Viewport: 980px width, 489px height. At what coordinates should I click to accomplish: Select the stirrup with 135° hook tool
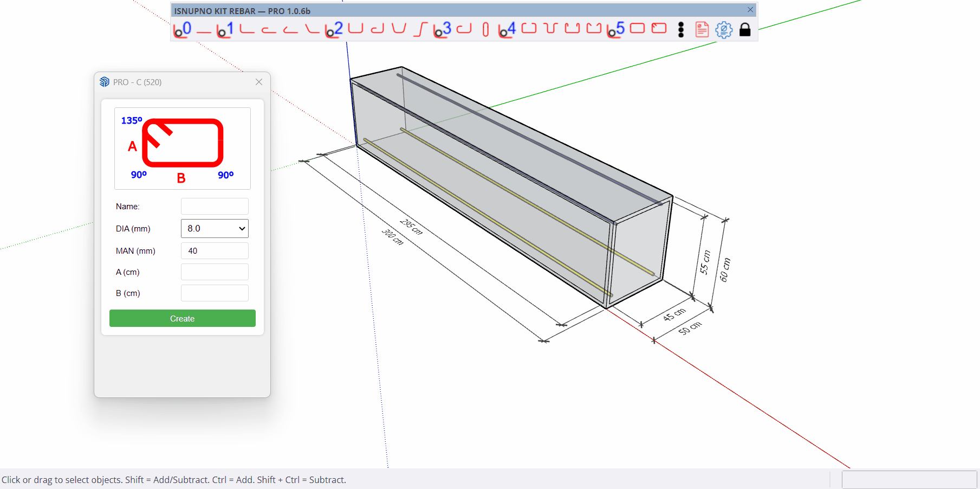pyautogui.click(x=659, y=29)
